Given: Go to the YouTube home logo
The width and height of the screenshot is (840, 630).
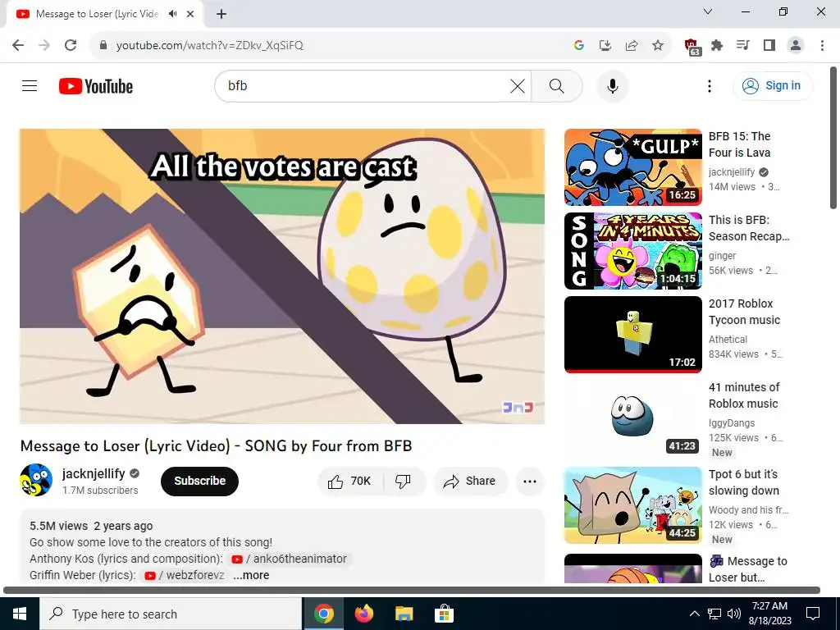Looking at the screenshot, I should tap(96, 86).
